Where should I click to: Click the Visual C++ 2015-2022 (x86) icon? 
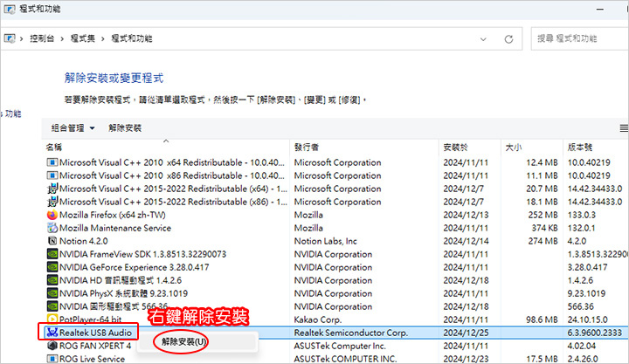click(52, 202)
